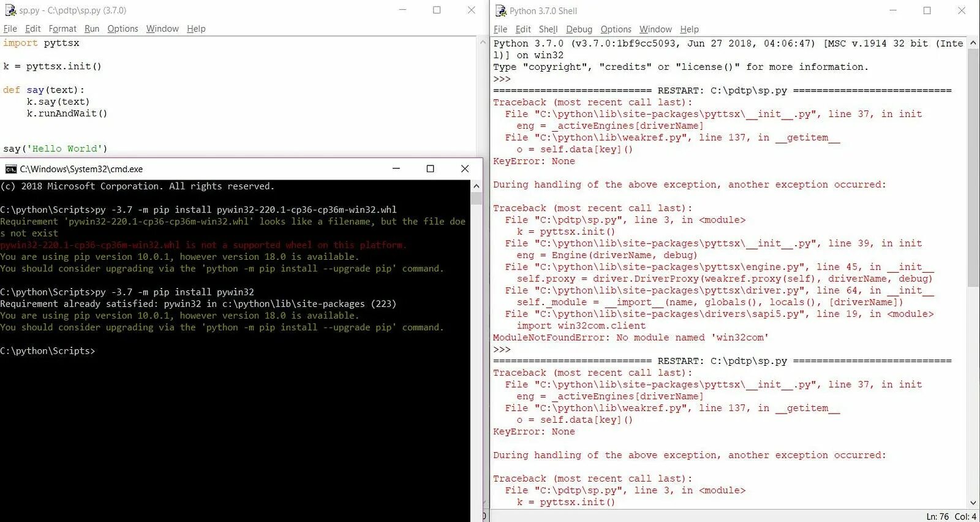Image resolution: width=980 pixels, height=522 pixels.
Task: Click the Python Shell window icon
Action: pos(501,10)
